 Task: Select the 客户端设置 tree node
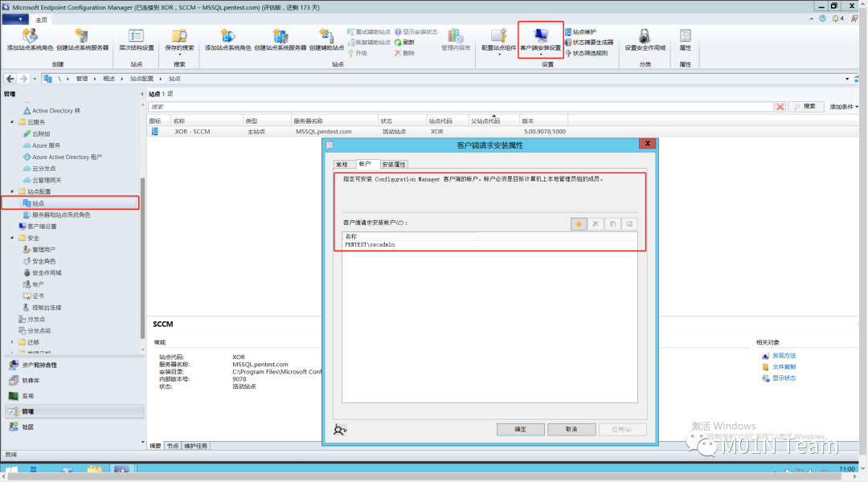coord(38,227)
